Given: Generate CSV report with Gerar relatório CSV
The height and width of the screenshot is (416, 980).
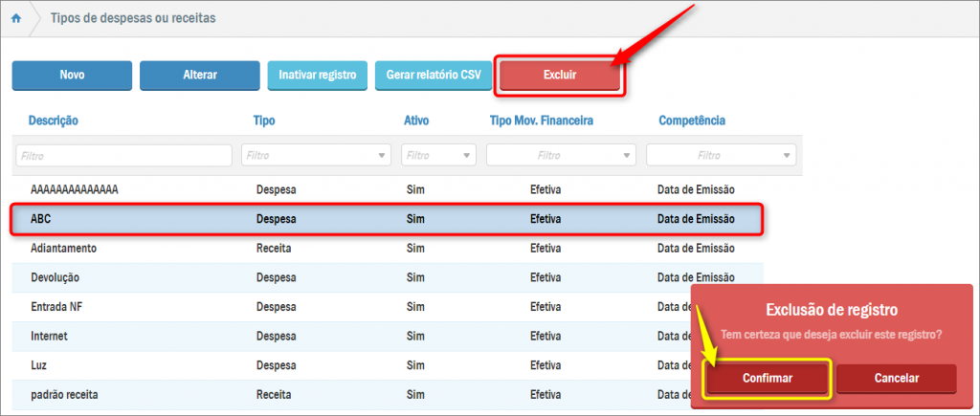Looking at the screenshot, I should coord(434,75).
